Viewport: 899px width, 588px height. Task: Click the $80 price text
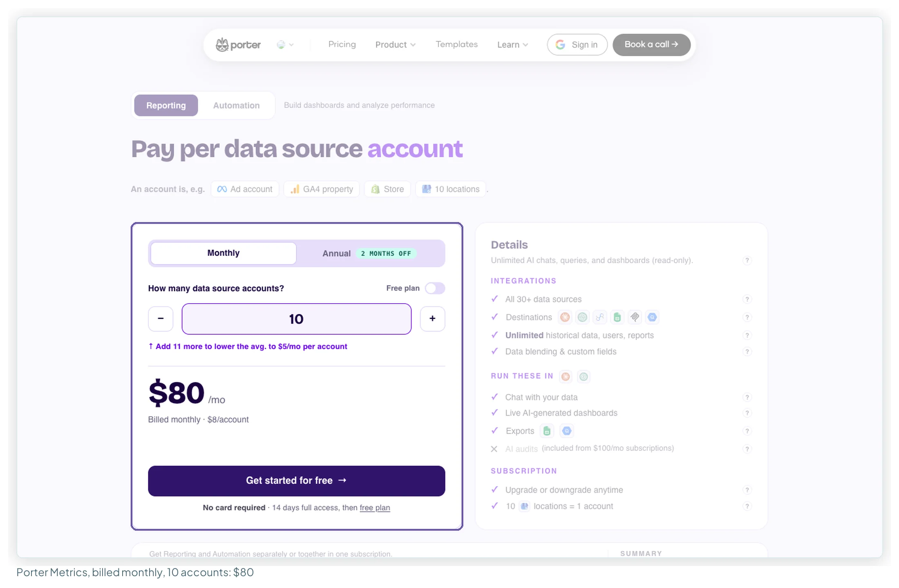coord(176,393)
